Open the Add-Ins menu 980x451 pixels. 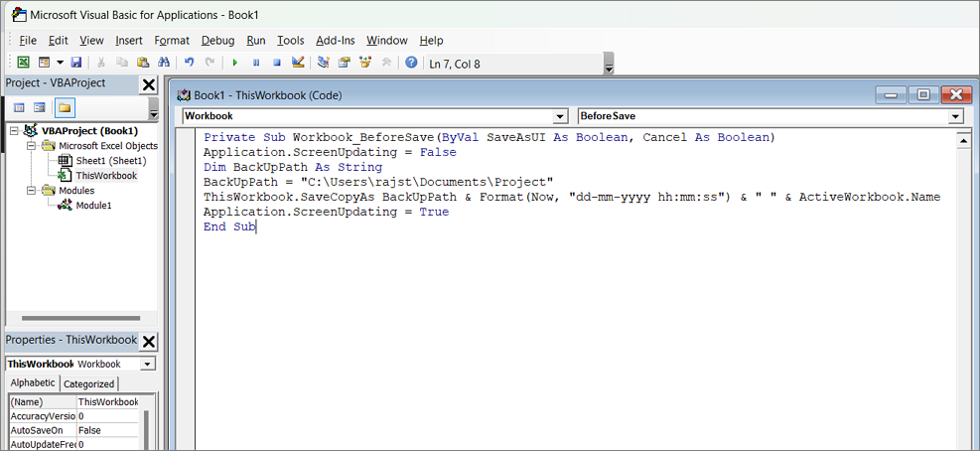(336, 41)
